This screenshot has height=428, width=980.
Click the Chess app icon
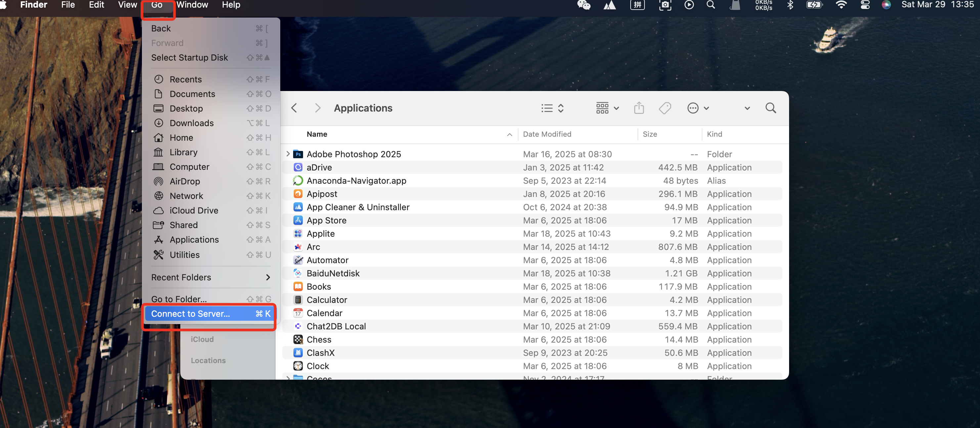tap(298, 340)
